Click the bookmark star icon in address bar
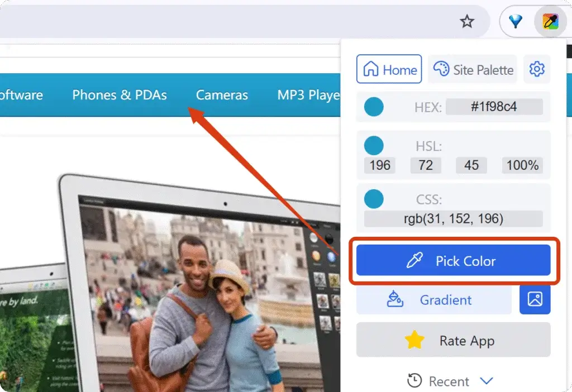Screen dimensions: 572x392 [x=466, y=22]
